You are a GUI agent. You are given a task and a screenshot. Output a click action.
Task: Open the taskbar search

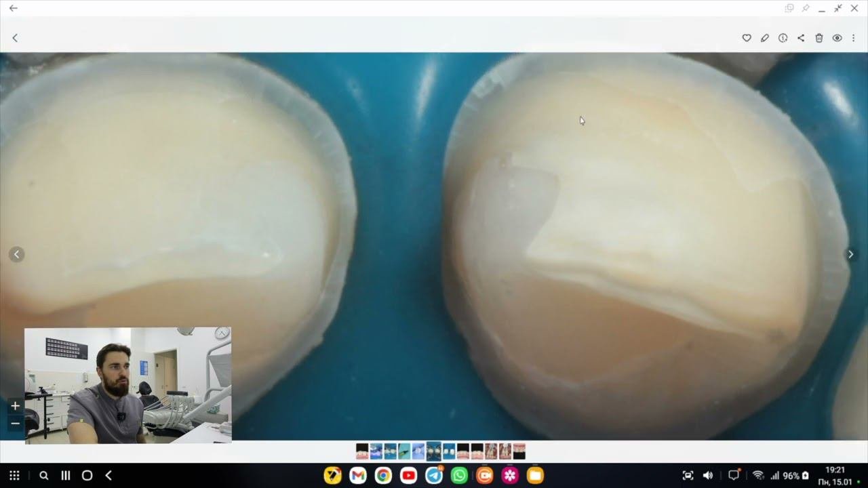pyautogui.click(x=44, y=476)
